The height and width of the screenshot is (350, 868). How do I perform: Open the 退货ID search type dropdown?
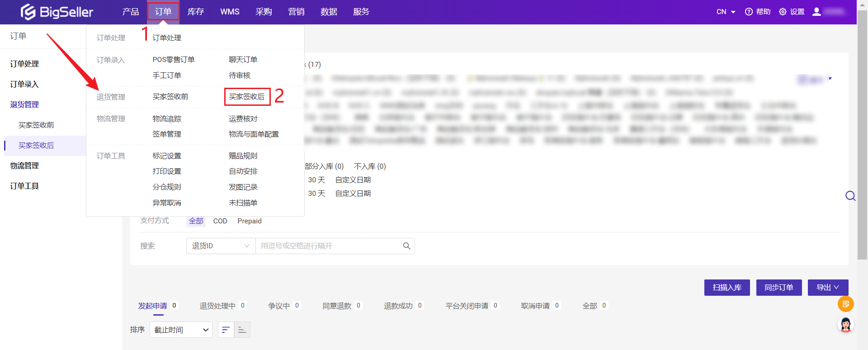click(x=221, y=246)
